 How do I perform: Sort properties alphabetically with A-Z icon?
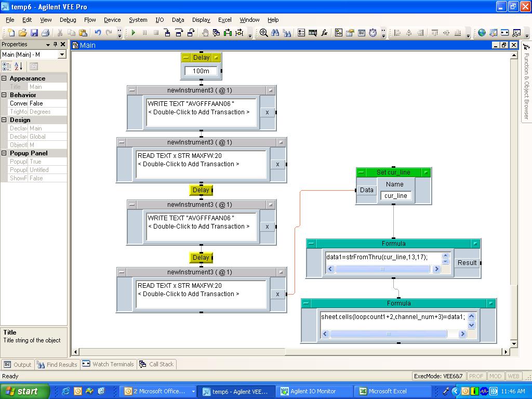tap(19, 66)
